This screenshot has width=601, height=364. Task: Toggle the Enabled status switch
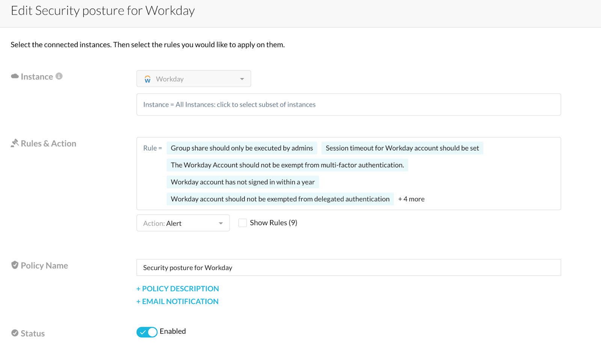pyautogui.click(x=147, y=332)
